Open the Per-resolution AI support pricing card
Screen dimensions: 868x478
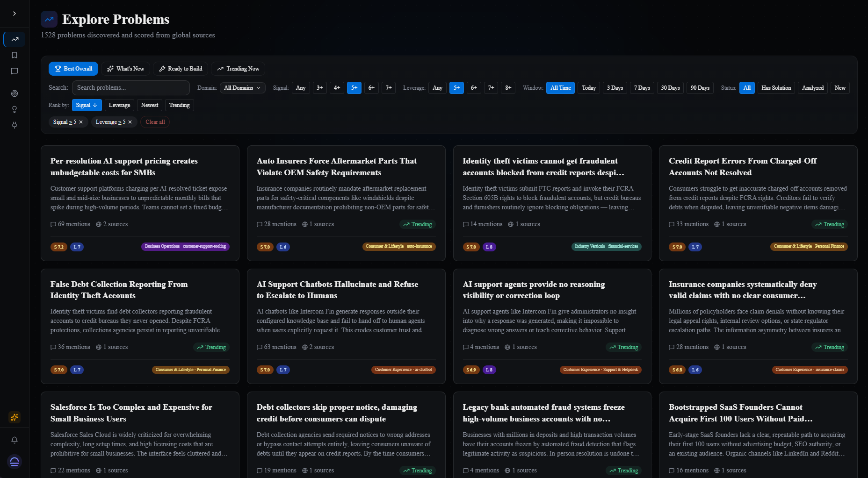(140, 203)
